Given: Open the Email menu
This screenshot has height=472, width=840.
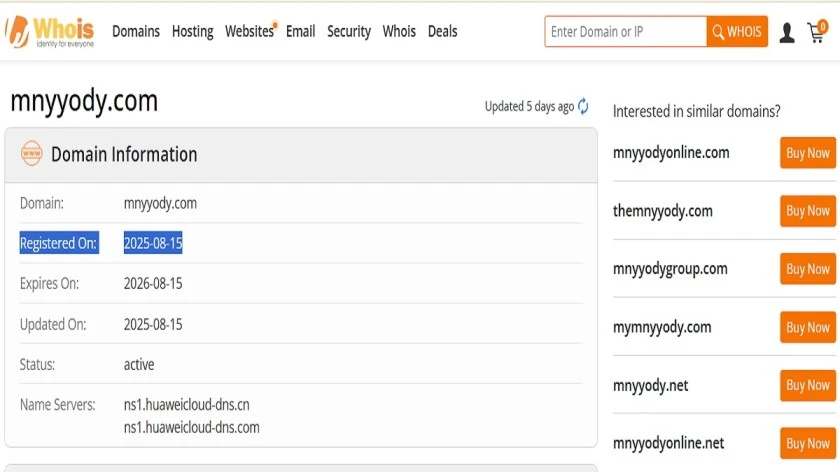Looking at the screenshot, I should pos(301,32).
